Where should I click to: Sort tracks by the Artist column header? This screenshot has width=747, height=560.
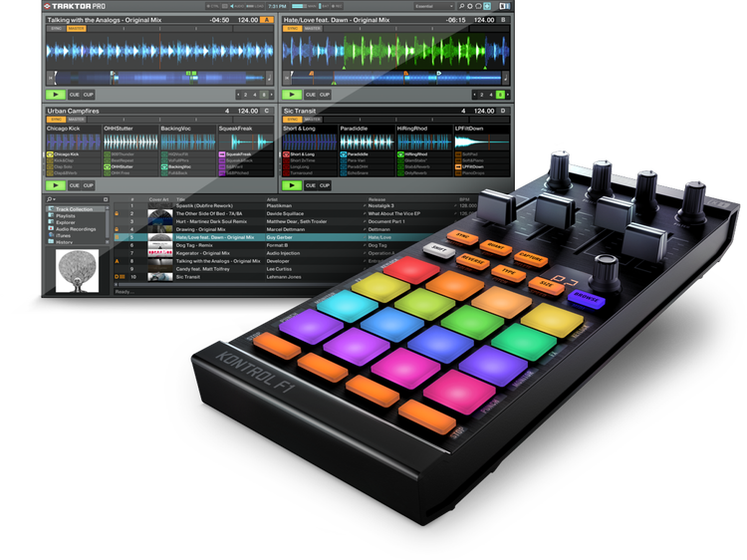click(x=272, y=199)
